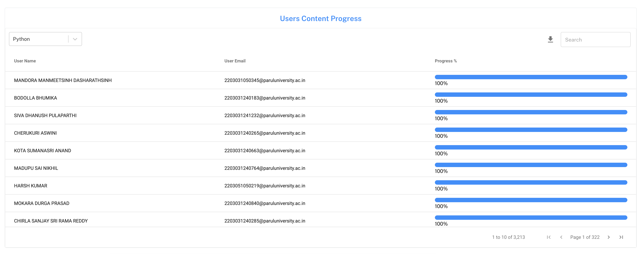Click email 2203031240265@paruluniversity.ac.in
Viewport: 644px width, 254px height.
click(x=265, y=133)
